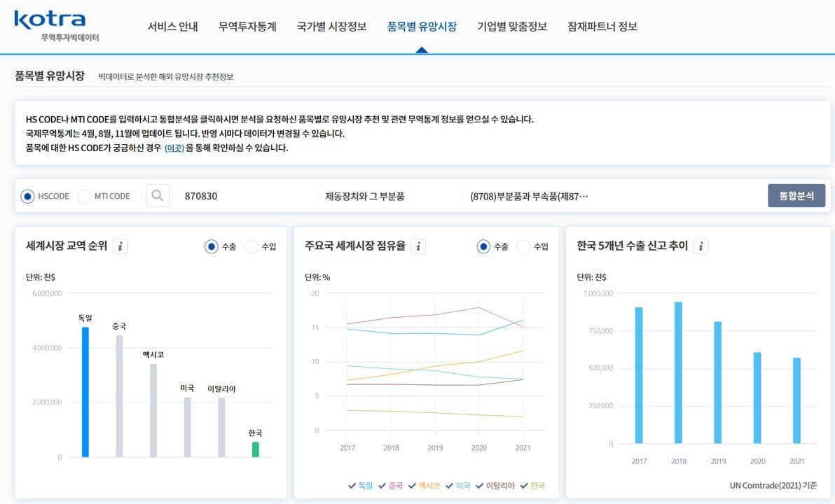Click the search magnifier icon
Screen dimensions: 835x504
click(x=157, y=196)
